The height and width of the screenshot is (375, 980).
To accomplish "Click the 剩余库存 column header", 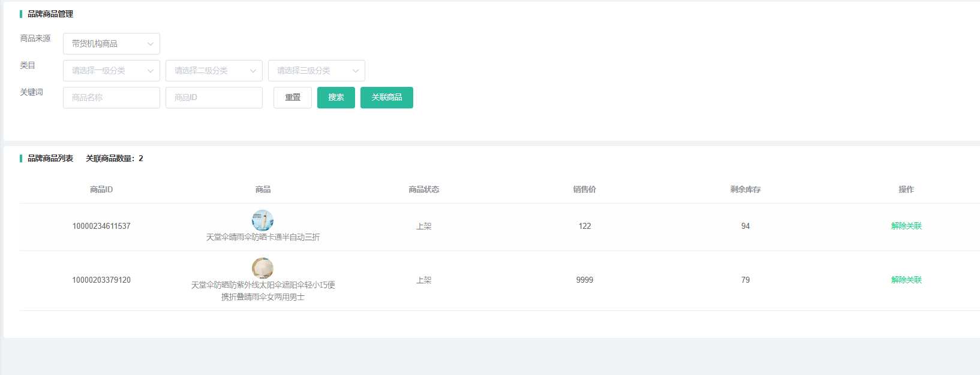I will pyautogui.click(x=745, y=189).
